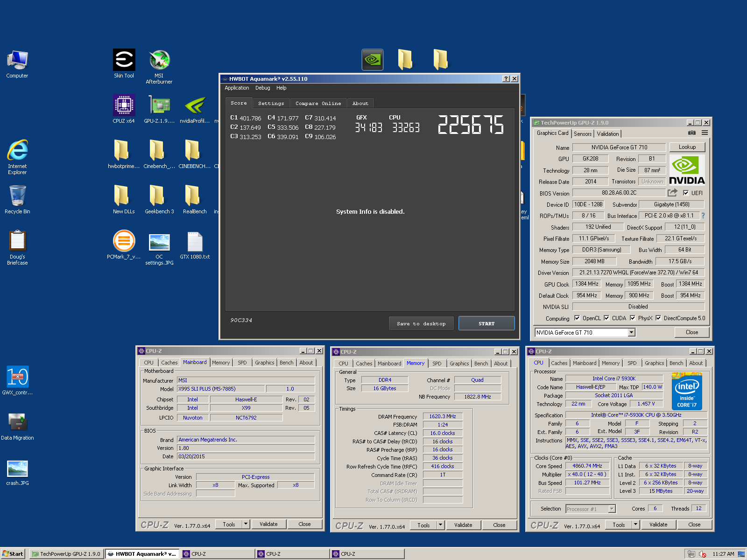The image size is (747, 560).
Task: Open the hwbotprime folder
Action: pyautogui.click(x=124, y=154)
